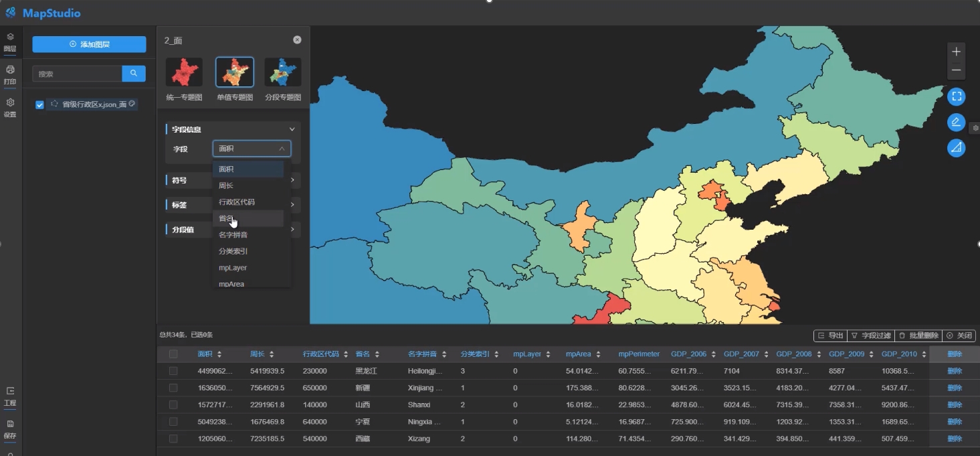The height and width of the screenshot is (456, 980).
Task: Click the mpPerimeter column header
Action: (639, 354)
